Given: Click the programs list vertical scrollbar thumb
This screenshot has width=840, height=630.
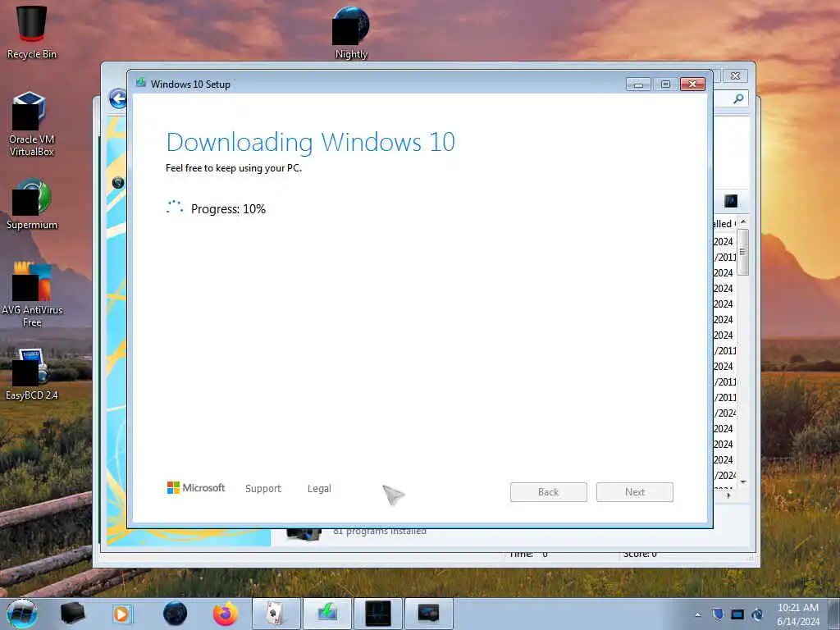Looking at the screenshot, I should coord(743,252).
